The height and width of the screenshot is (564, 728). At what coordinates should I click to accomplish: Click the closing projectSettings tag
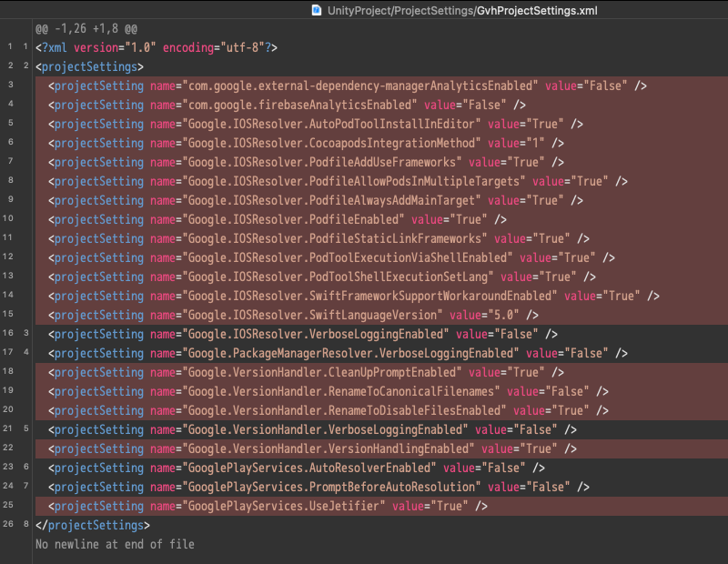91,524
